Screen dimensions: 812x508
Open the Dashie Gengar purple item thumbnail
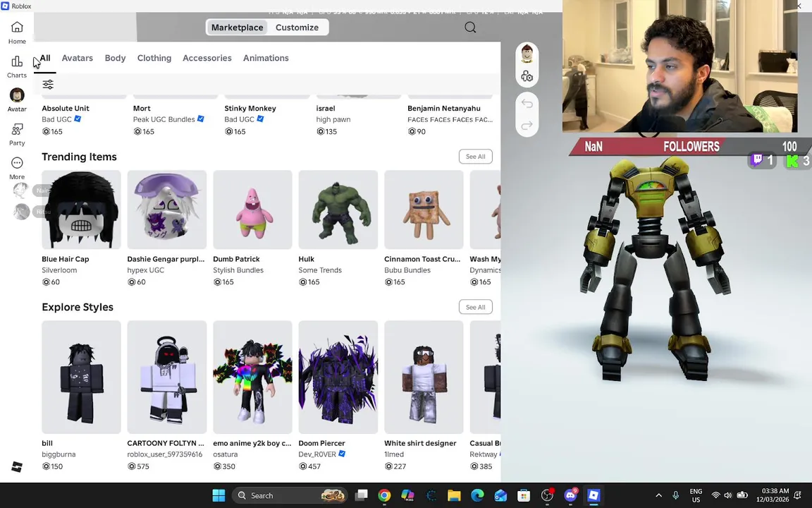tap(167, 210)
